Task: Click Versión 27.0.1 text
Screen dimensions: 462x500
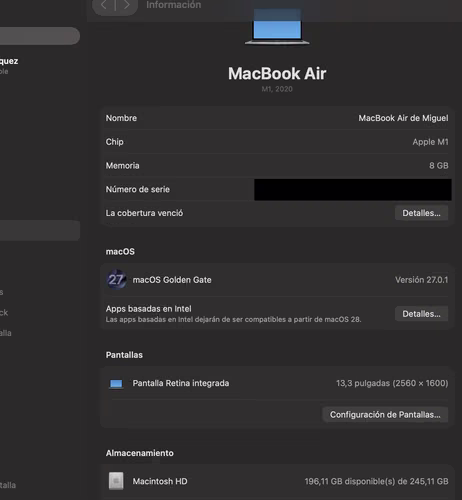Action: click(x=422, y=280)
